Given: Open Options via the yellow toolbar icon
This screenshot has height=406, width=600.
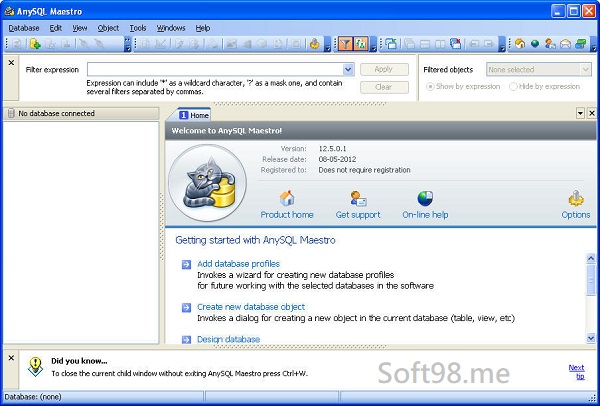Looking at the screenshot, I should pos(314,44).
